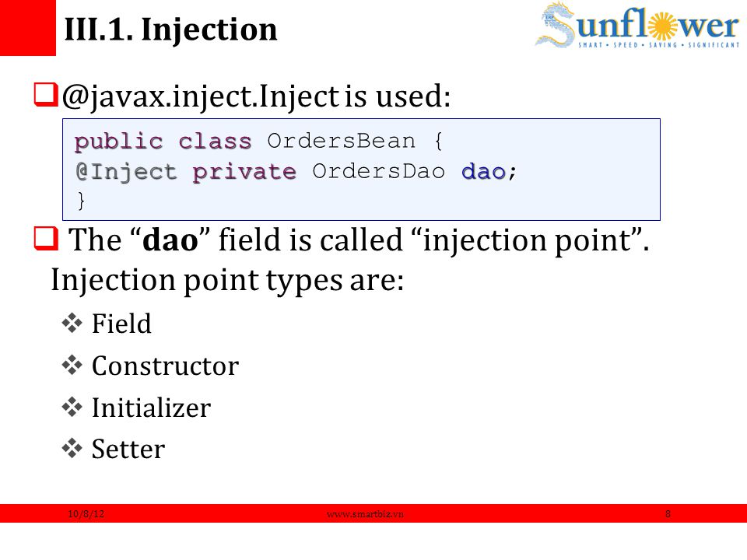The height and width of the screenshot is (560, 747).
Task: Click the red square beside the slide title
Action: (28, 28)
